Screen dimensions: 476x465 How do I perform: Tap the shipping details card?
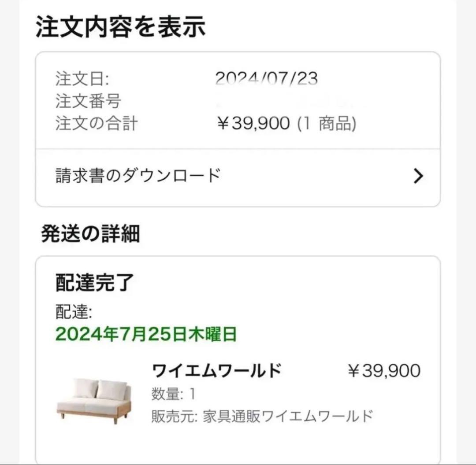tap(238, 352)
